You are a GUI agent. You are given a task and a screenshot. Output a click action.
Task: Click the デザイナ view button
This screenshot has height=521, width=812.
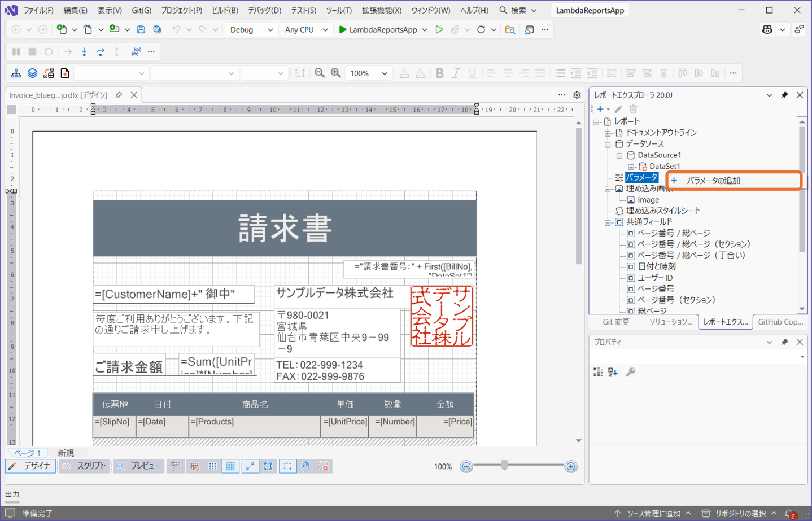[30, 466]
